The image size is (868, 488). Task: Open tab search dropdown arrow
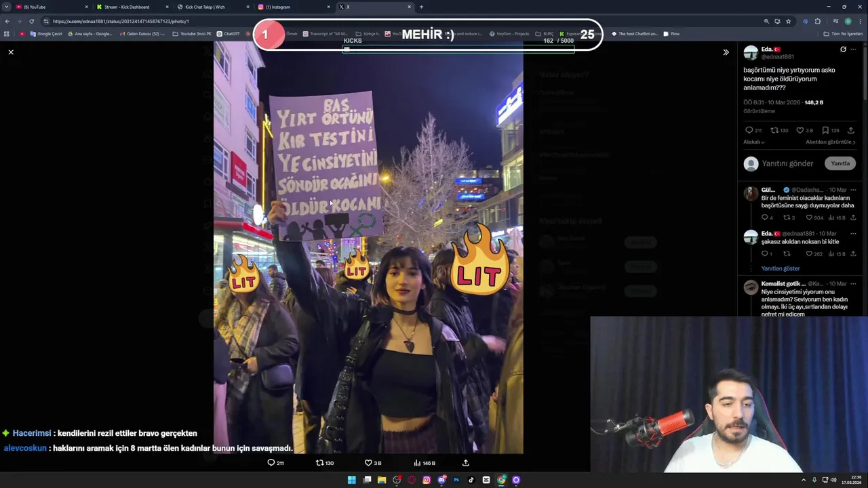coord(6,7)
